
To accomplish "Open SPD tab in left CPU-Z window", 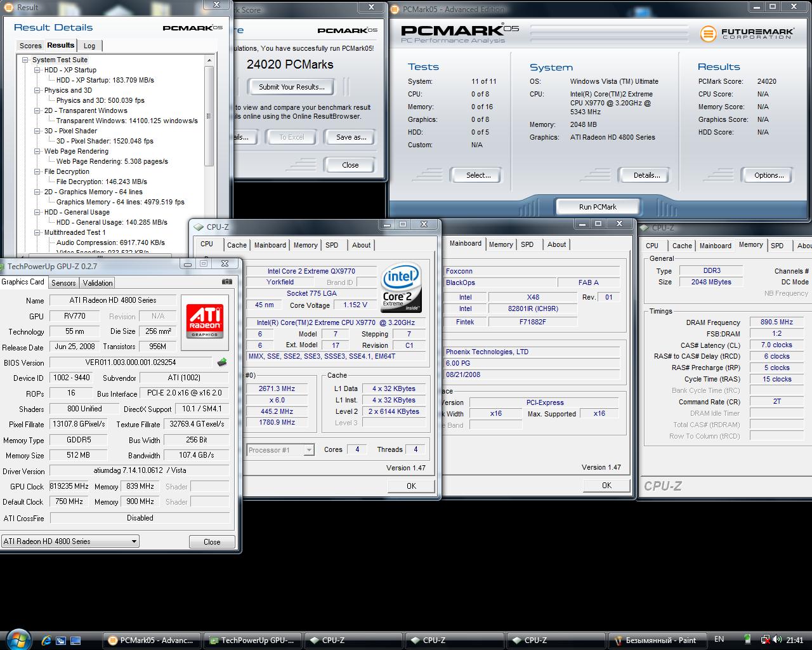I will click(332, 245).
